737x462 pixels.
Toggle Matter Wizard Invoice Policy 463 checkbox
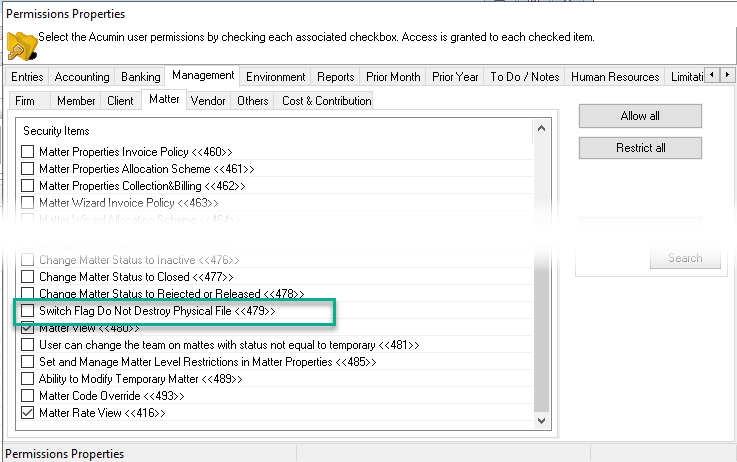pyautogui.click(x=28, y=202)
